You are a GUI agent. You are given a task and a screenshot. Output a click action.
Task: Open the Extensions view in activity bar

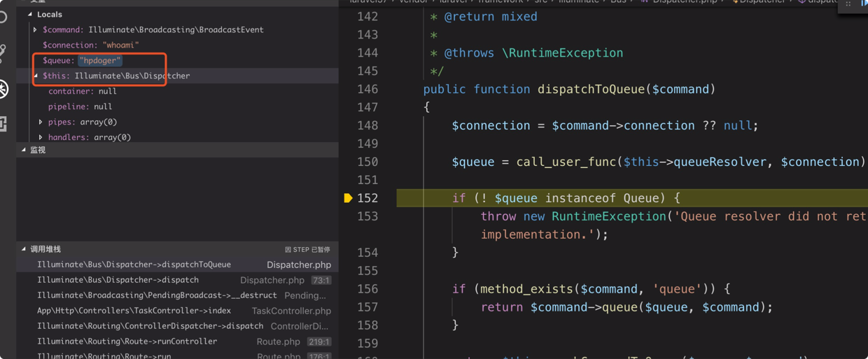[3, 125]
